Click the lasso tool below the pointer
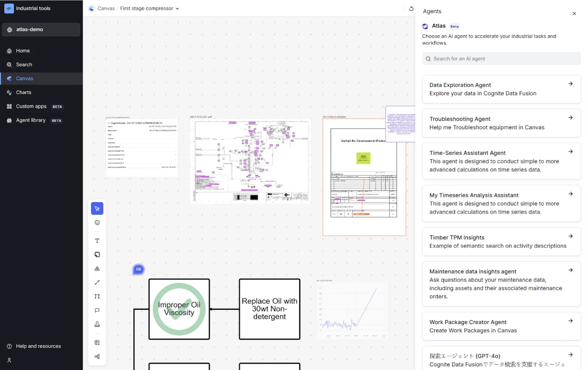 click(x=97, y=223)
